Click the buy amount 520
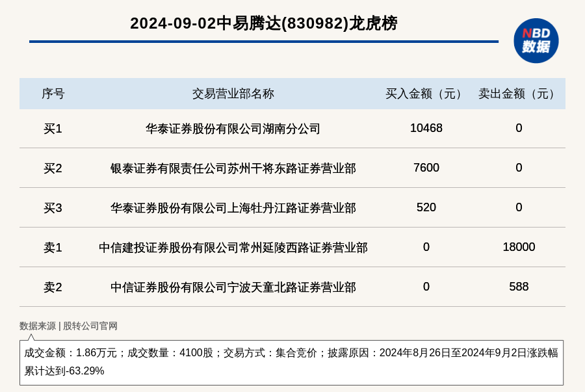Screen dimensions: 585x392 tap(426, 207)
